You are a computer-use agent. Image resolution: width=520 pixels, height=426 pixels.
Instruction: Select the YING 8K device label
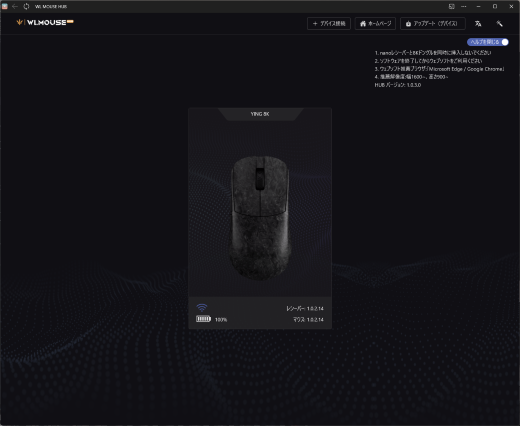(260, 114)
